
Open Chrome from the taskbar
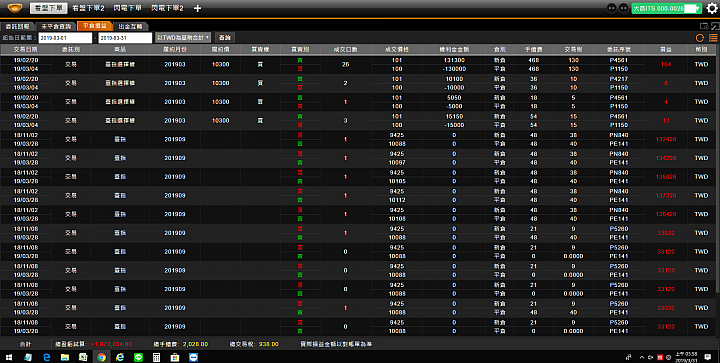coord(101,357)
